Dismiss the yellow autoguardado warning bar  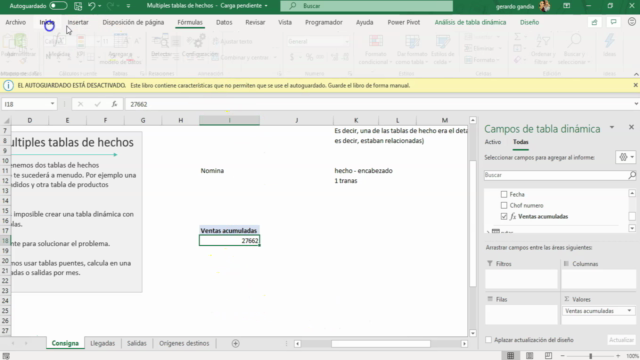tap(636, 85)
